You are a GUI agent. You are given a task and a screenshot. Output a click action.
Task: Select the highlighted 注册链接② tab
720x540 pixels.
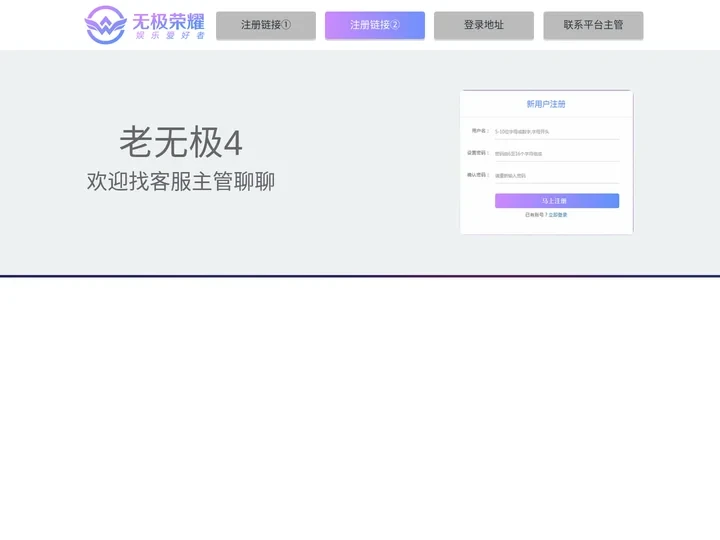pos(375,25)
